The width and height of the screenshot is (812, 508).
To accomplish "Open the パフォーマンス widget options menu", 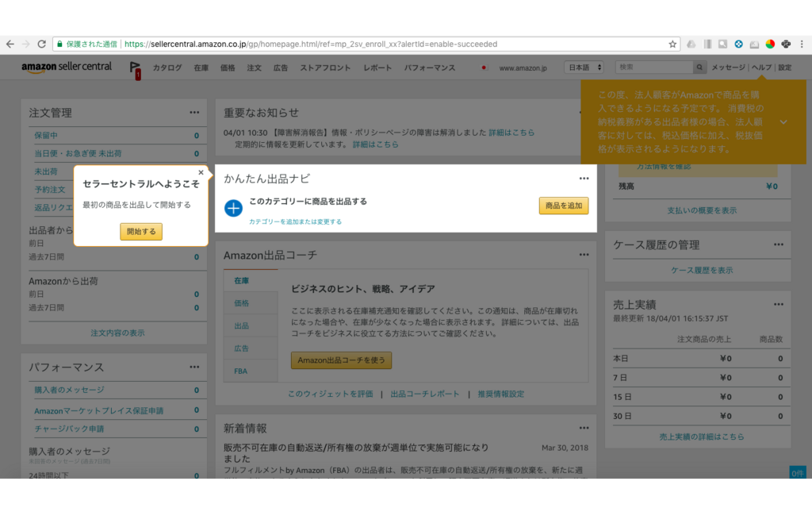I will coord(194,367).
